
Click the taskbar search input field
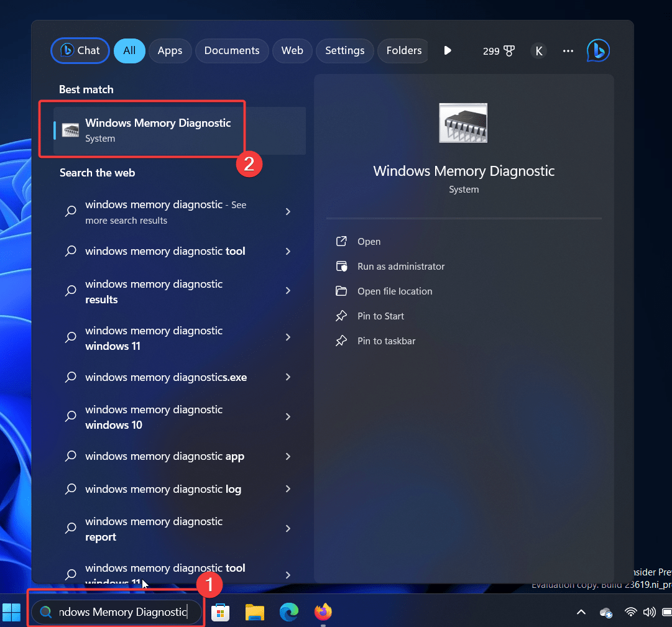pyautogui.click(x=122, y=612)
